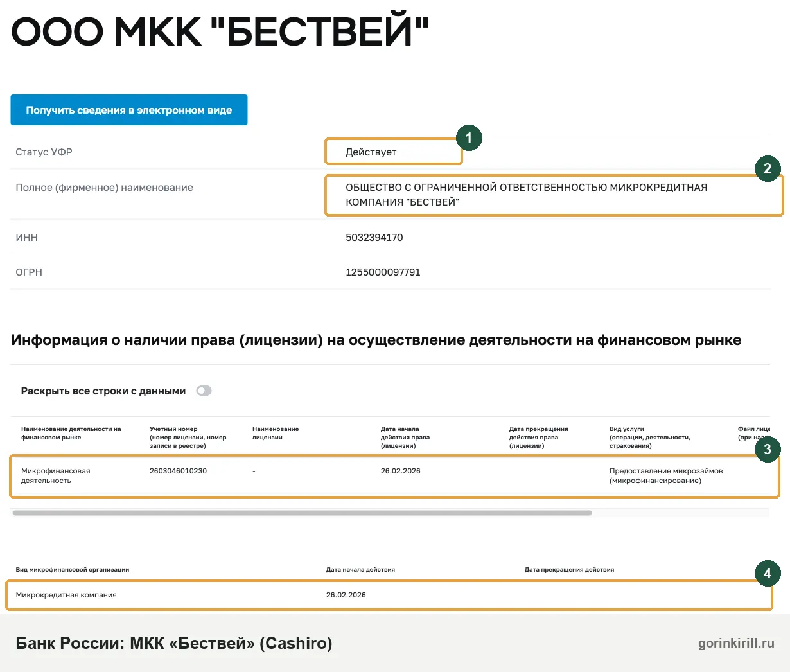Click license start date 26.02.2026 in license table

[401, 471]
